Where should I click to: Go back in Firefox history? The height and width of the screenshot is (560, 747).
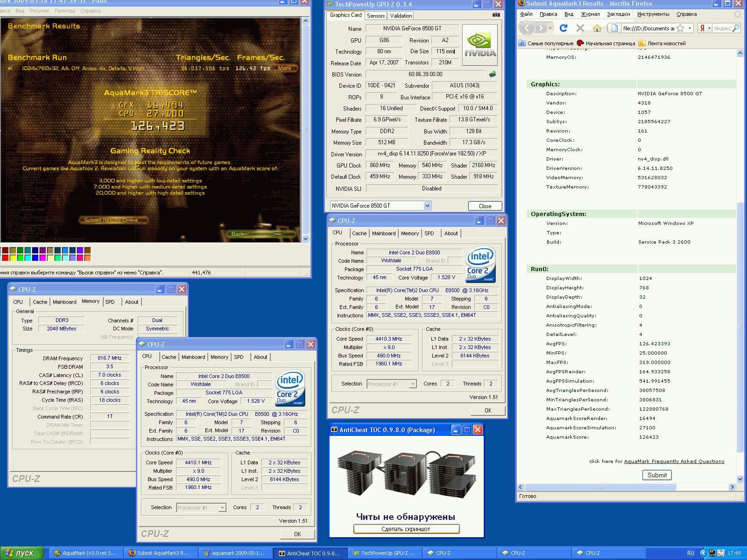[527, 28]
